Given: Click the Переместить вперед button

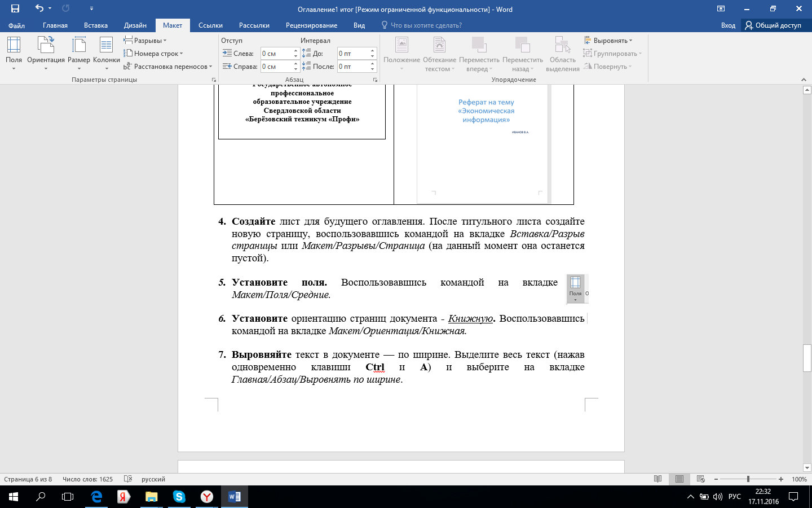Looking at the screenshot, I should pos(479,54).
